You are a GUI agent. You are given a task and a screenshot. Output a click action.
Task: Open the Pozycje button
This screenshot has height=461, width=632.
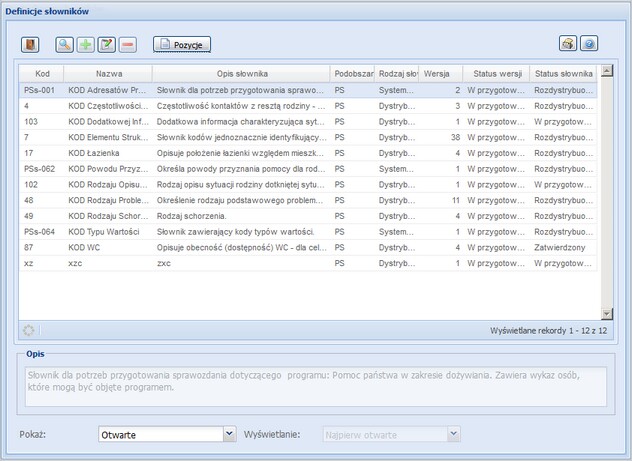point(182,45)
